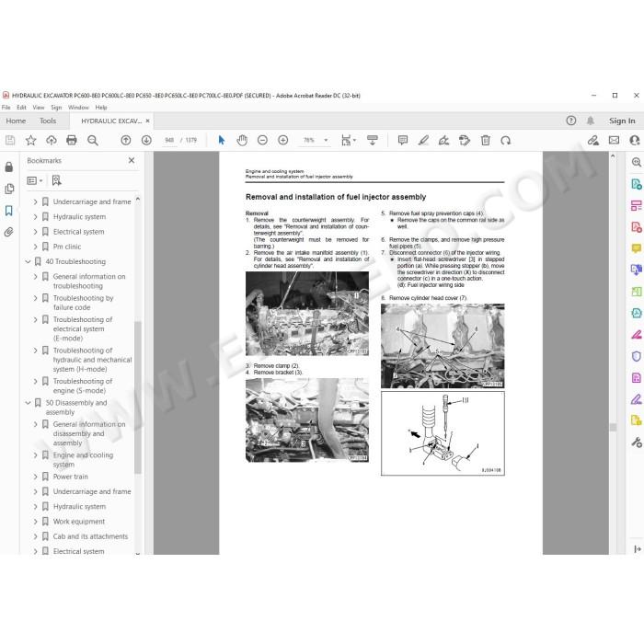This screenshot has height=644, width=644.
Task: Open the Help menu
Action: click(x=101, y=108)
